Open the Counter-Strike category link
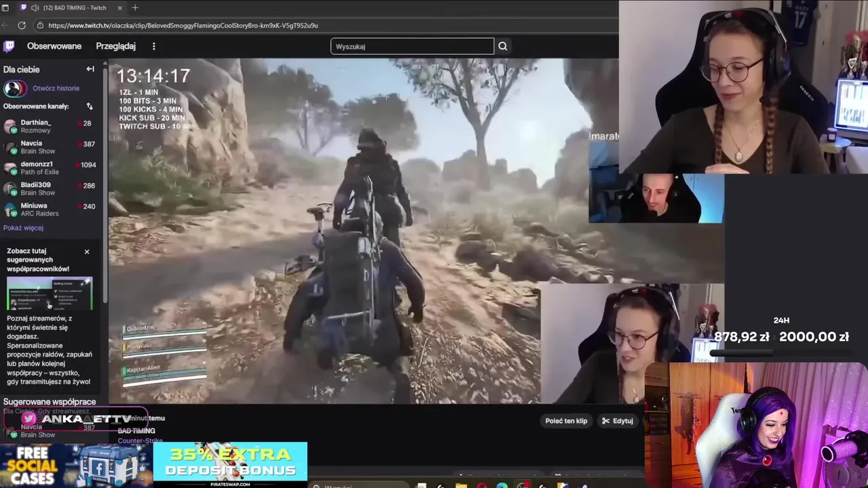Image resolution: width=868 pixels, height=488 pixels. click(140, 441)
